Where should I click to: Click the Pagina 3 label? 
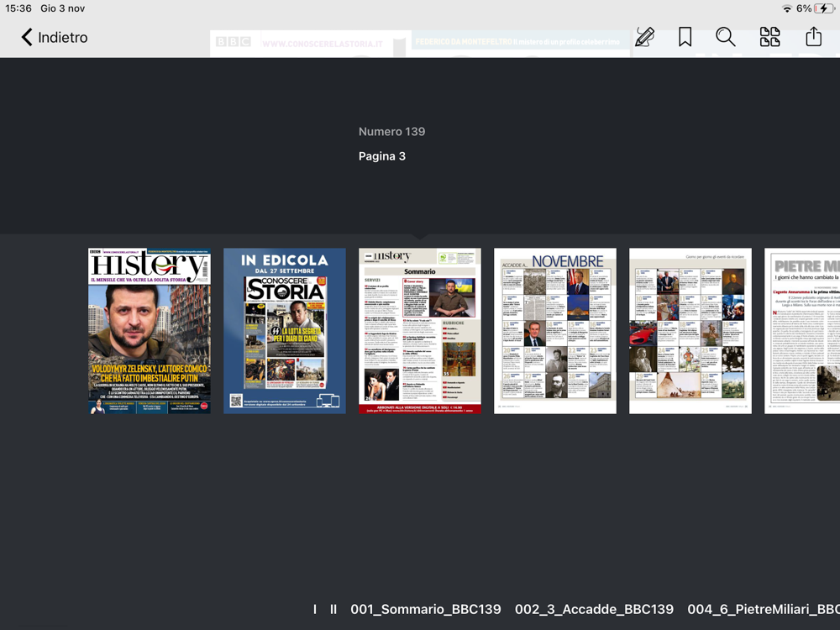(x=382, y=156)
